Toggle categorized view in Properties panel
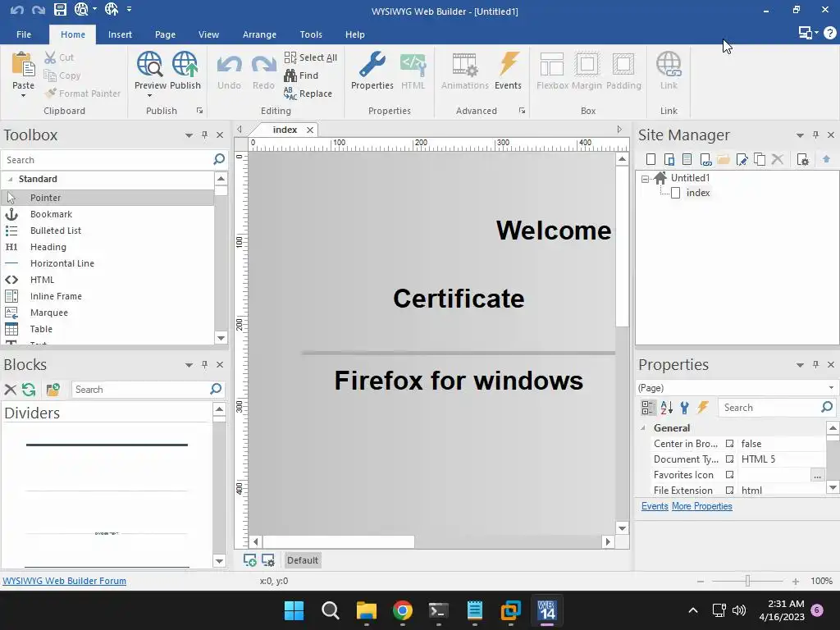 click(648, 408)
